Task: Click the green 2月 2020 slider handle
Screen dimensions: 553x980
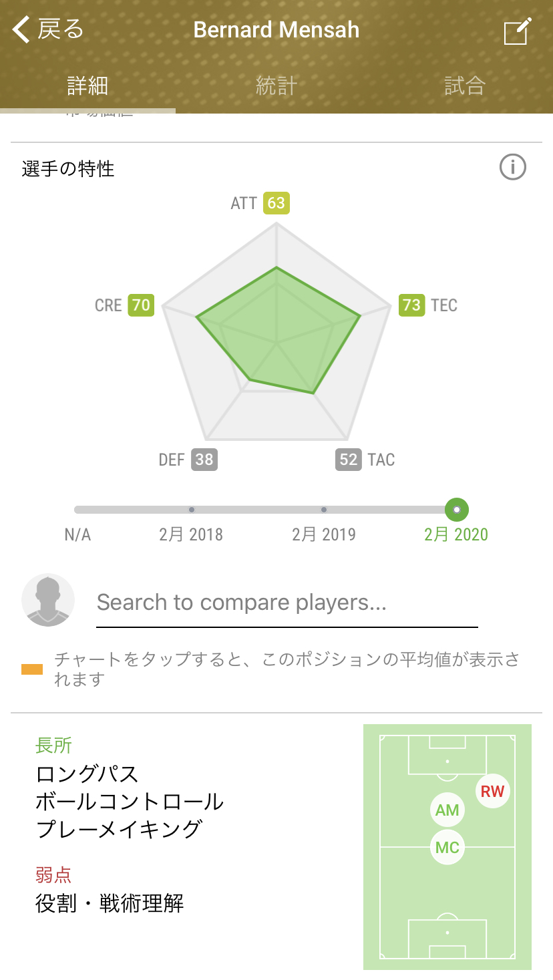Action: pyautogui.click(x=457, y=510)
